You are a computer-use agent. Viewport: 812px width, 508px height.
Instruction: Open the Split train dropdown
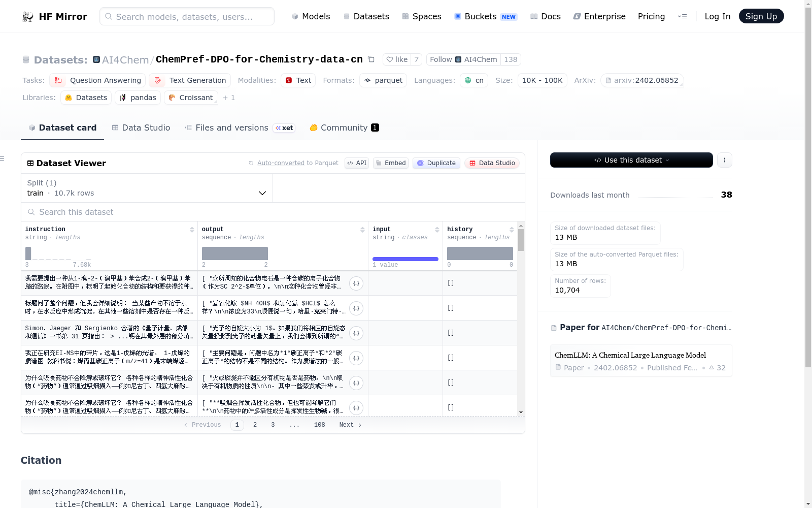click(147, 188)
